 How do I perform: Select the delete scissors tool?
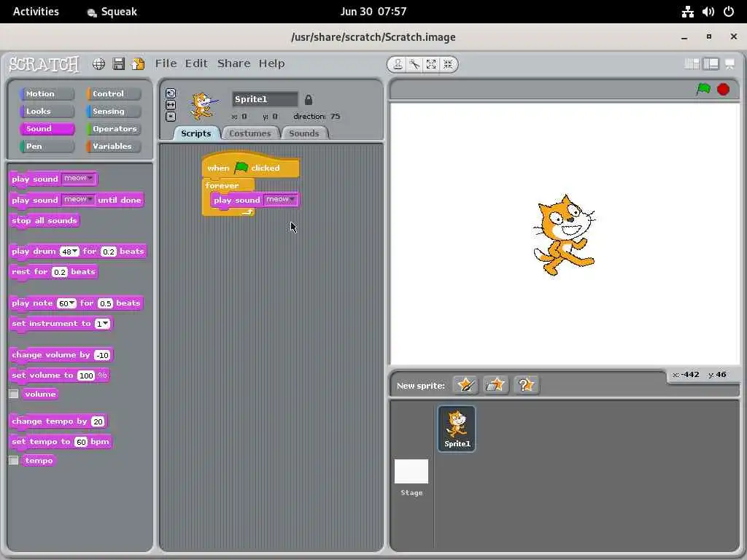pos(414,64)
